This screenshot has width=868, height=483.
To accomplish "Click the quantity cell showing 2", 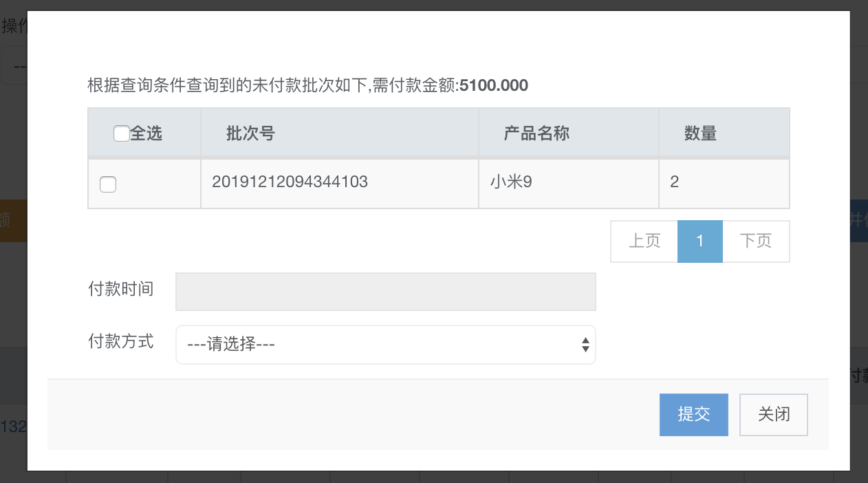I will click(x=674, y=182).
